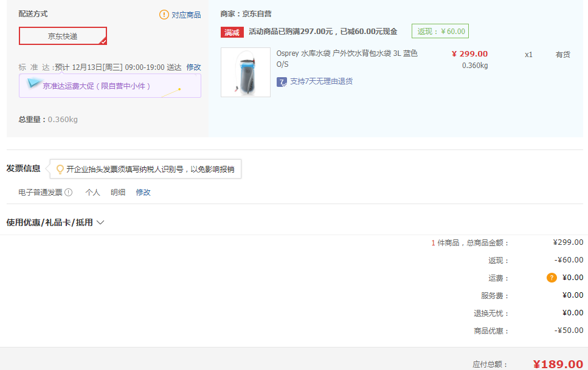Viewport: 588px width, 370px height.
Task: Click 修改 next to delivery time
Action: click(x=193, y=67)
